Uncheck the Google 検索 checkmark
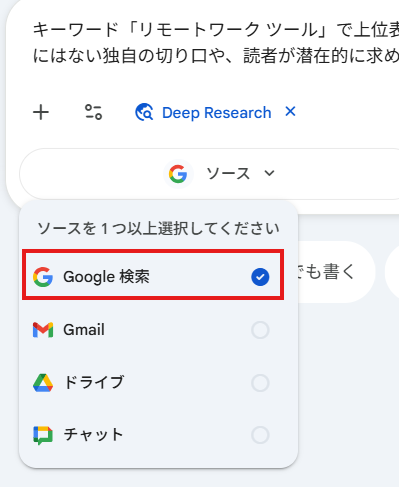399x487 pixels. click(260, 277)
